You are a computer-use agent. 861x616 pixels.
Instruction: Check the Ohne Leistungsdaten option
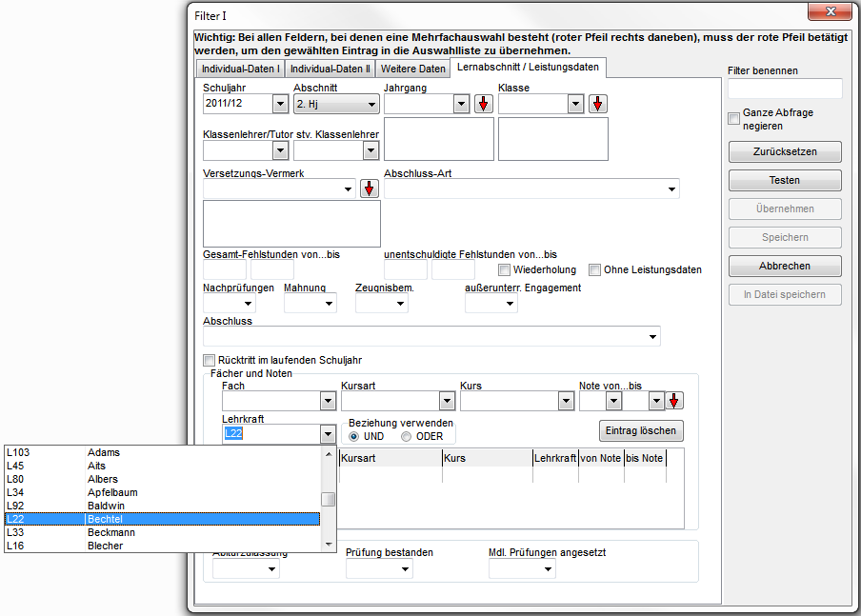595,270
